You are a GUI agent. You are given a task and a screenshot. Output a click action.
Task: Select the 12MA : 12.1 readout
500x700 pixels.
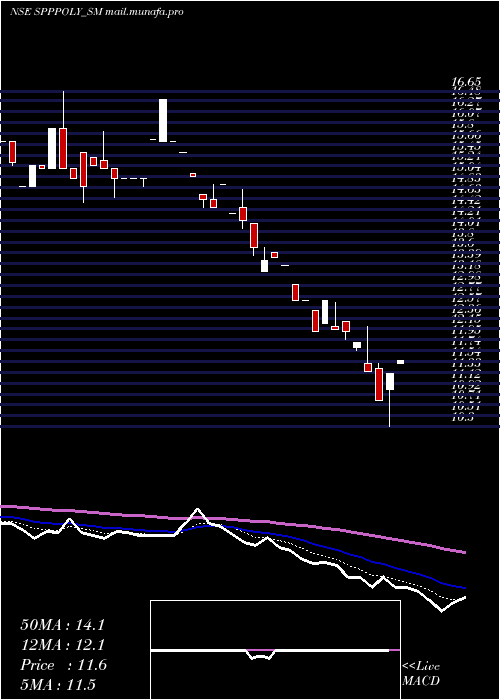(x=62, y=645)
